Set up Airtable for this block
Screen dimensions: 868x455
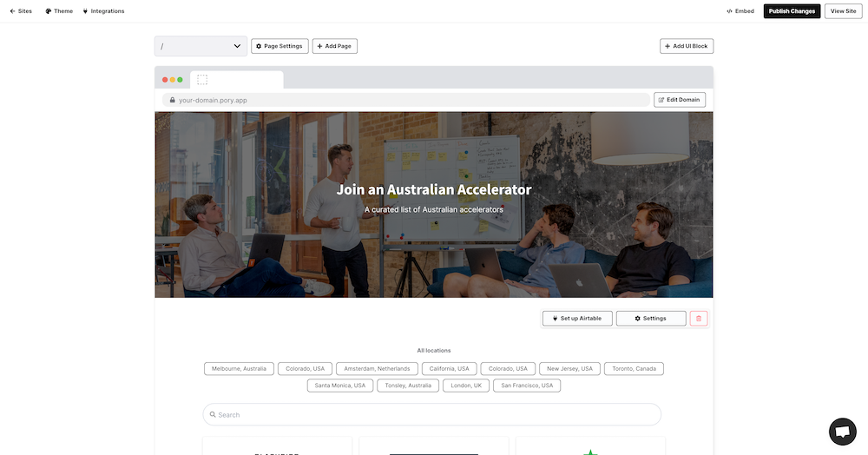(577, 319)
